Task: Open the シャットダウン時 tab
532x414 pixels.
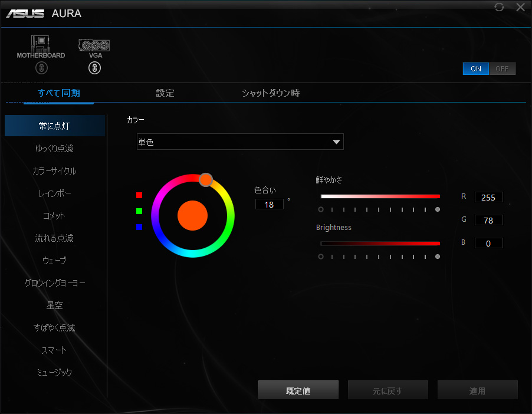Action: (x=271, y=93)
